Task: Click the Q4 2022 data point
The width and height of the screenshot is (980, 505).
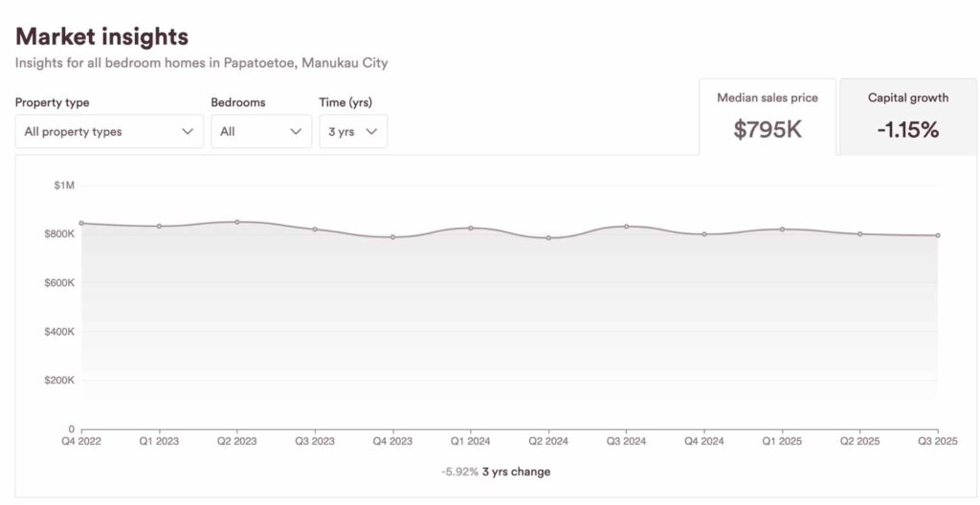Action: [x=81, y=223]
